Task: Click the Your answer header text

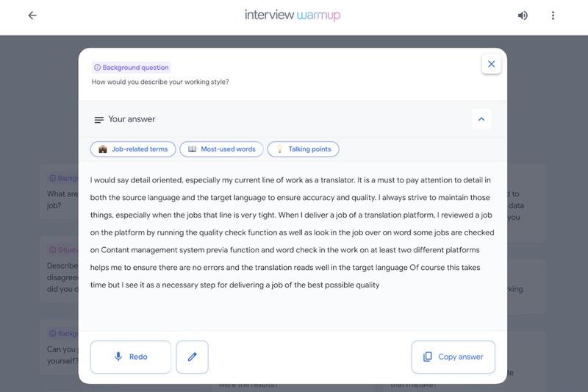Action: coord(132,119)
